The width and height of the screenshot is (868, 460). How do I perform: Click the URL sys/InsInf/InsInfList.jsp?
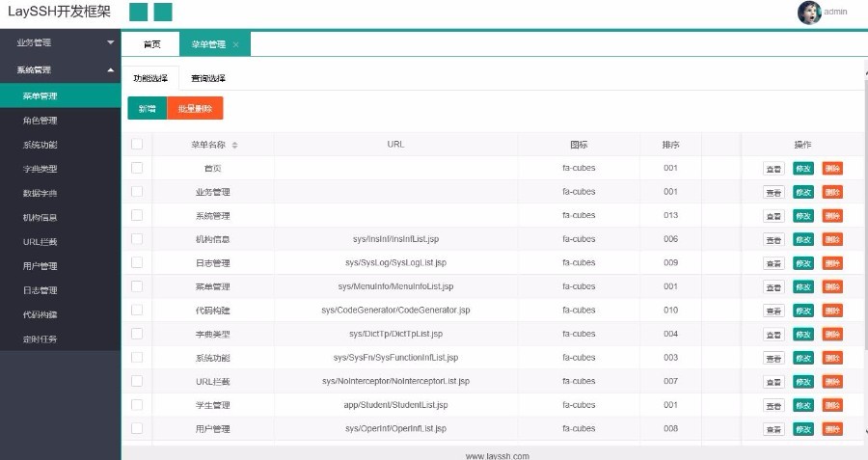[395, 239]
